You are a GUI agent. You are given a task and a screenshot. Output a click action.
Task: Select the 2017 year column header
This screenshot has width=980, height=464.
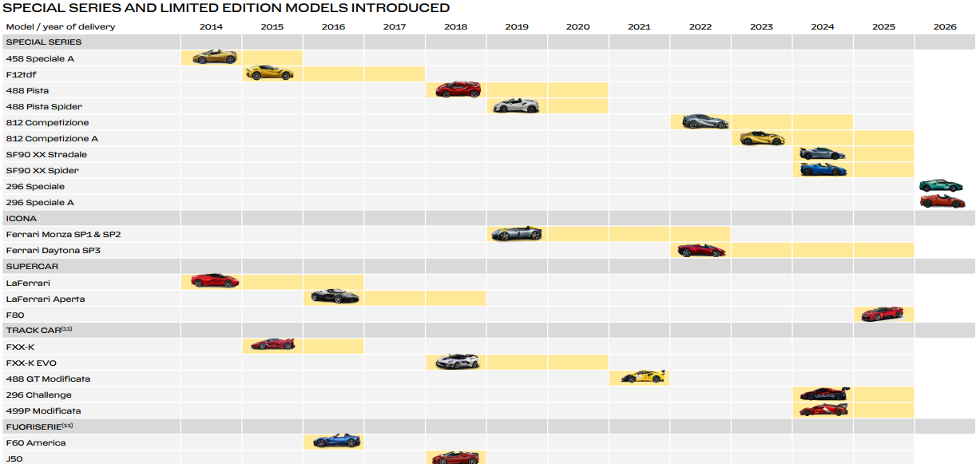coord(394,27)
